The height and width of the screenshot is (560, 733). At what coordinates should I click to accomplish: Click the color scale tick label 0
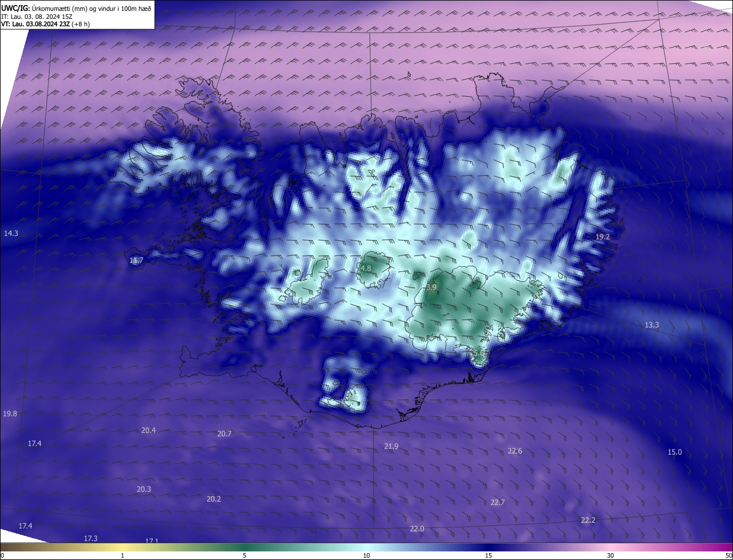(x=2, y=555)
